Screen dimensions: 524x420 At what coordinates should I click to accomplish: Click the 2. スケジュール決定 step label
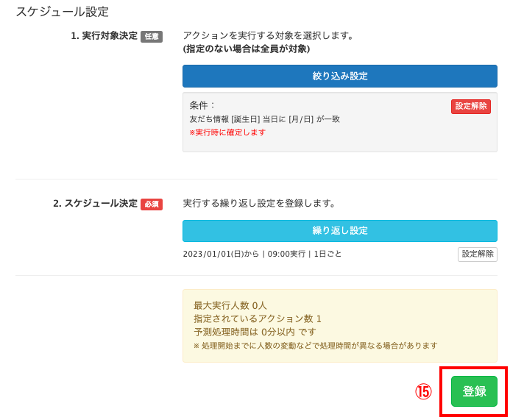click(95, 203)
